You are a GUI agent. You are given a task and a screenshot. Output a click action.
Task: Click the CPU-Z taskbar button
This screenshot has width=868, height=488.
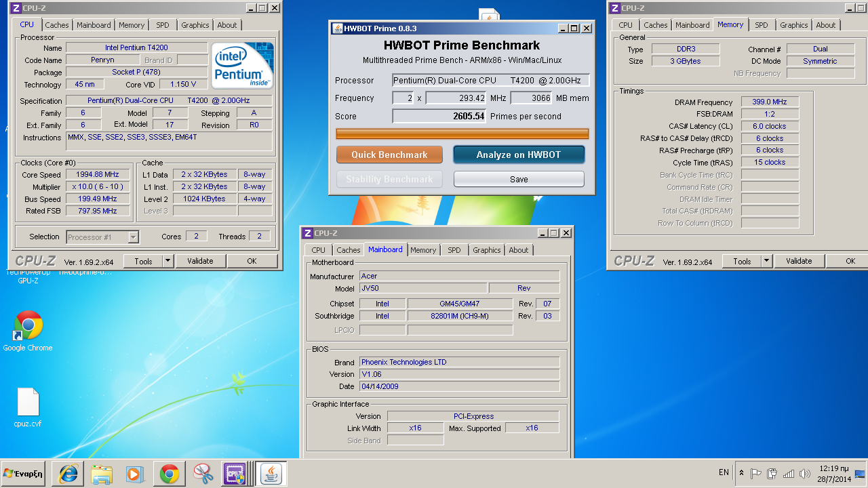point(237,474)
